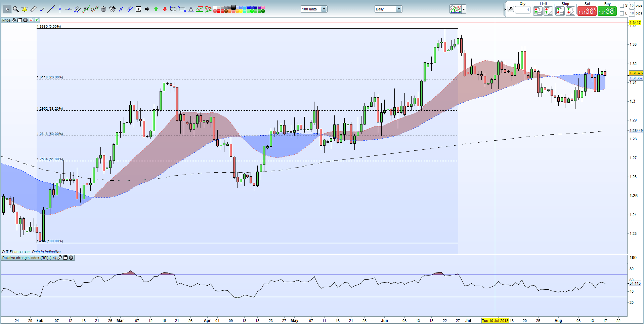This screenshot has height=324, width=644.
Task: Click the trash bin delete icon
Action: coord(103,9)
